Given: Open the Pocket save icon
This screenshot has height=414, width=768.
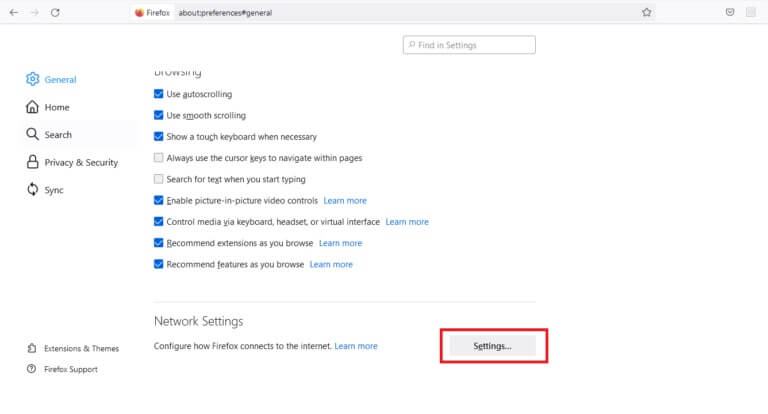Looking at the screenshot, I should (x=730, y=13).
